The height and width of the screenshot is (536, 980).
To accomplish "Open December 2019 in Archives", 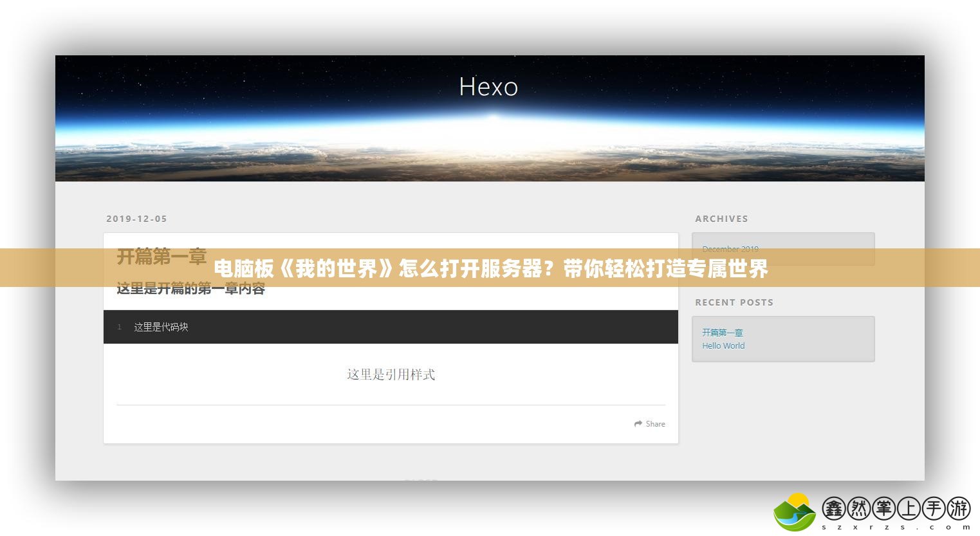I will (x=730, y=249).
